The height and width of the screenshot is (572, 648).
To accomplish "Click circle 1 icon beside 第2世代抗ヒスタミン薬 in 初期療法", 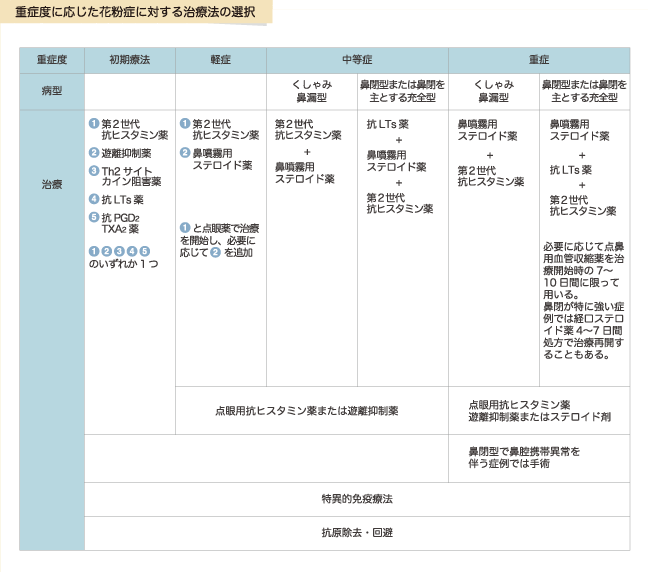I will (94, 123).
